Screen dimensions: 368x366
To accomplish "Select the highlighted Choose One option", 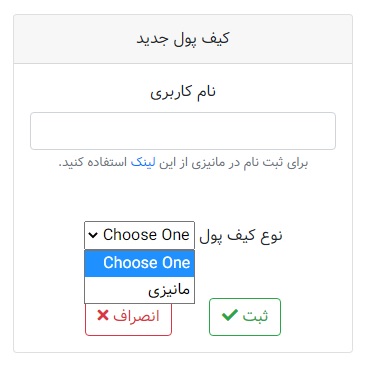I will [139, 263].
